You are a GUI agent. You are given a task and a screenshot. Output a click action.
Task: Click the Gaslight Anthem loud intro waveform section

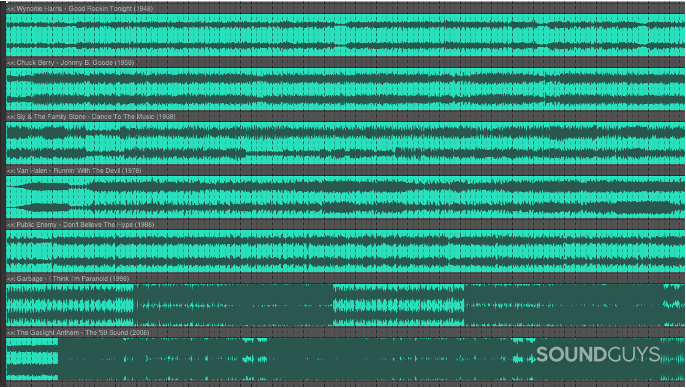coord(32,359)
